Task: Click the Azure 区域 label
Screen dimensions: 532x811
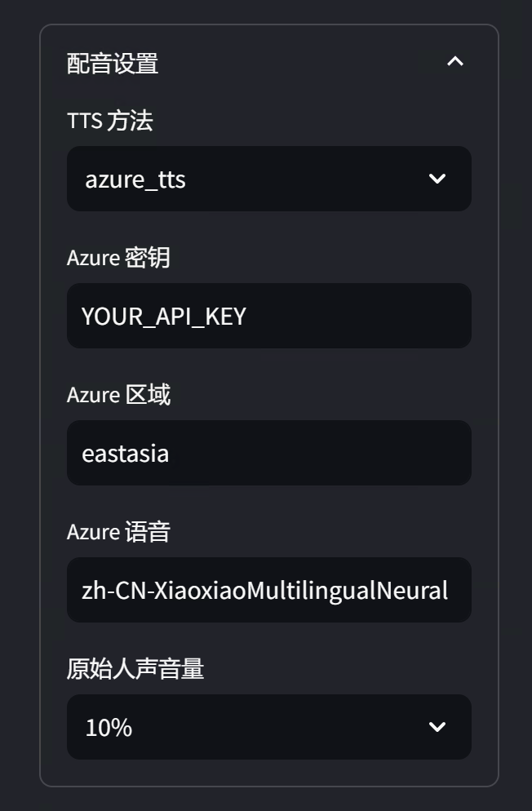Action: coord(118,395)
